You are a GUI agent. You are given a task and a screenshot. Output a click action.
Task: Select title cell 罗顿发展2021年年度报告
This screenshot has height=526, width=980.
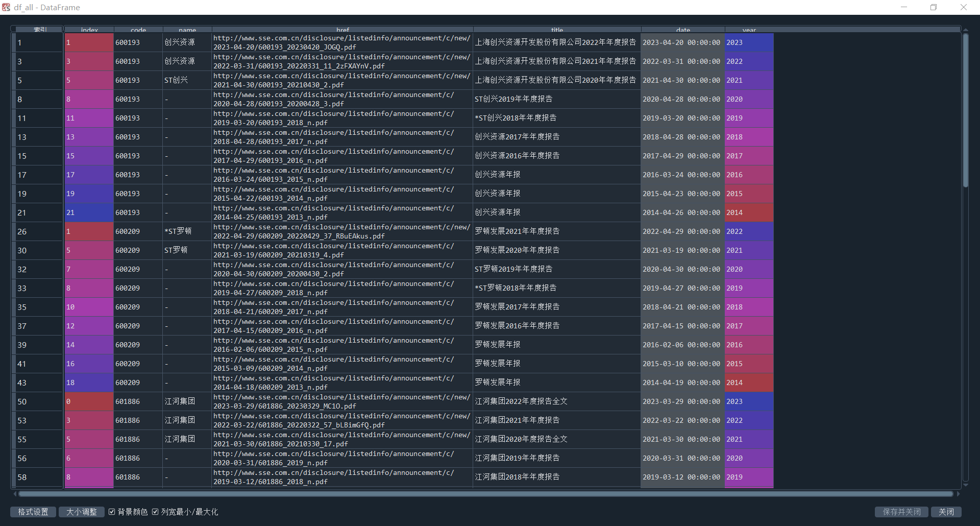tap(557, 231)
